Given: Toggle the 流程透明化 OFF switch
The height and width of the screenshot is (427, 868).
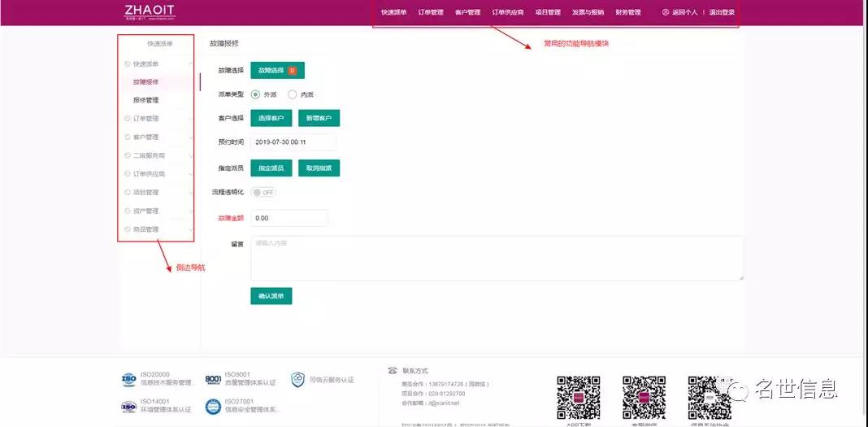Looking at the screenshot, I should [x=264, y=193].
